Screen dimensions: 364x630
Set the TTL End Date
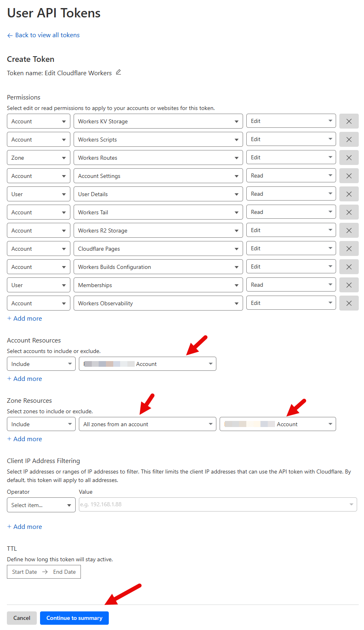(x=64, y=572)
